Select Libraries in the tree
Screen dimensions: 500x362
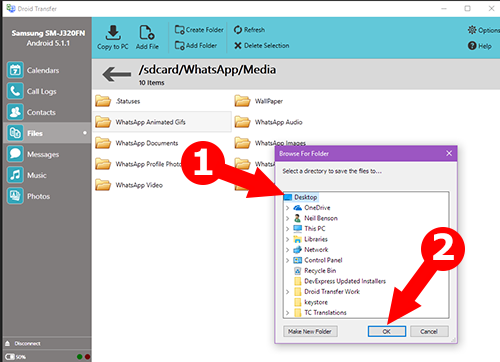[x=310, y=239]
